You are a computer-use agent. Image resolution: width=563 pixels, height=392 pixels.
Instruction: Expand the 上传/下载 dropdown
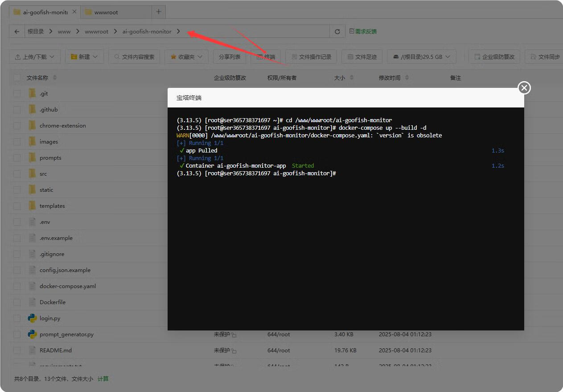click(x=35, y=57)
